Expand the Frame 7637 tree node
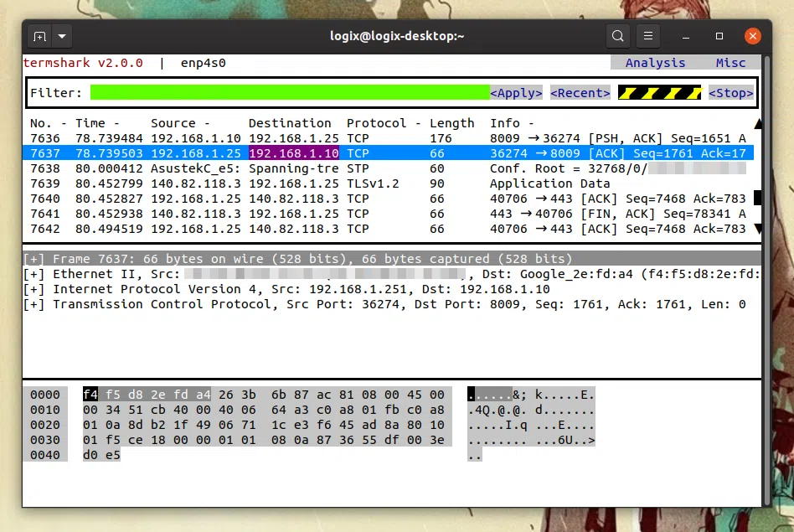The height and width of the screenshot is (532, 794). coord(34,259)
